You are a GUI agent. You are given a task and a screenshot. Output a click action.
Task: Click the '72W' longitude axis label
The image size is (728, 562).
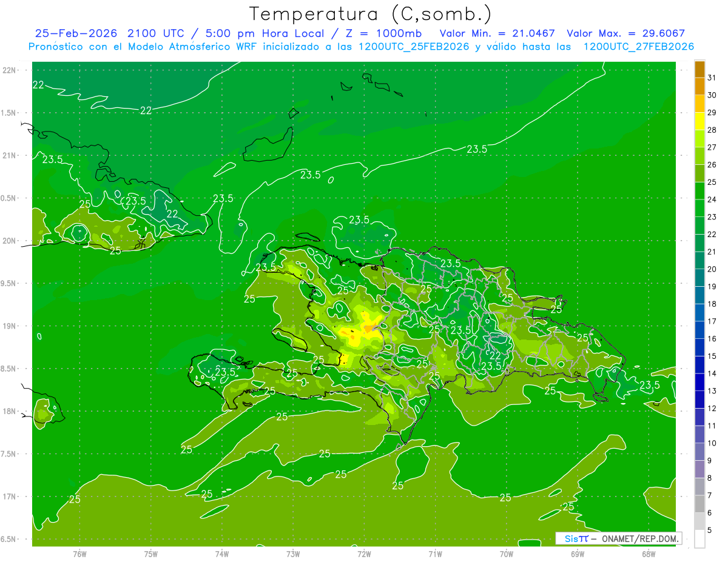point(364,554)
